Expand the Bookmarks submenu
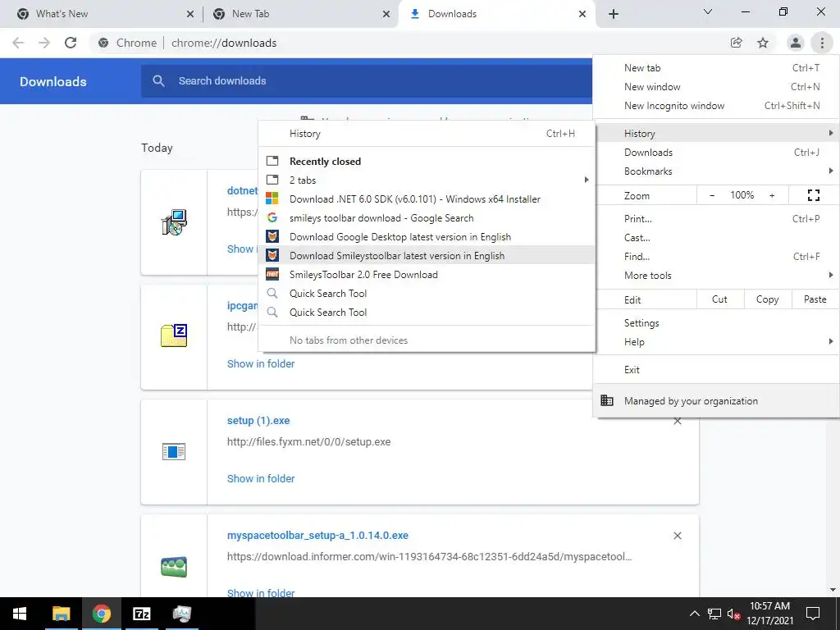The width and height of the screenshot is (840, 630). click(715, 171)
